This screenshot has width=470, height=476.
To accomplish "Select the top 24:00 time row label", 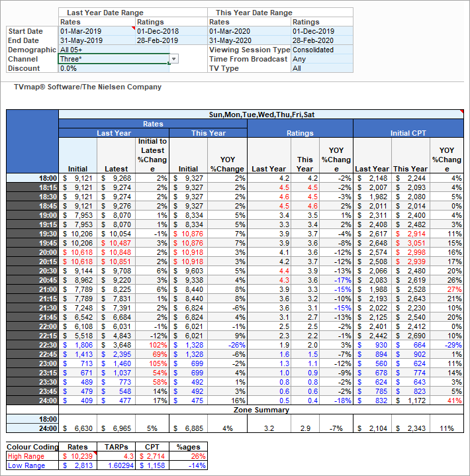I will coord(32,401).
